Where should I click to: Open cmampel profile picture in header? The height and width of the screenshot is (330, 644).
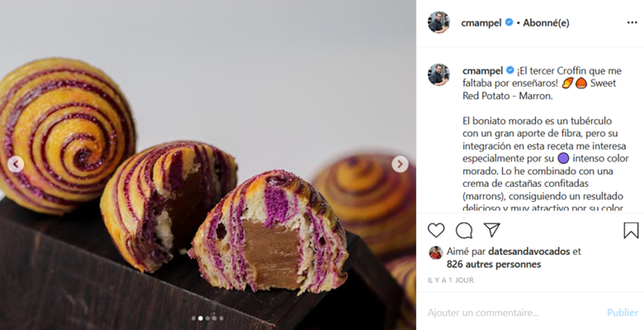[x=439, y=22]
